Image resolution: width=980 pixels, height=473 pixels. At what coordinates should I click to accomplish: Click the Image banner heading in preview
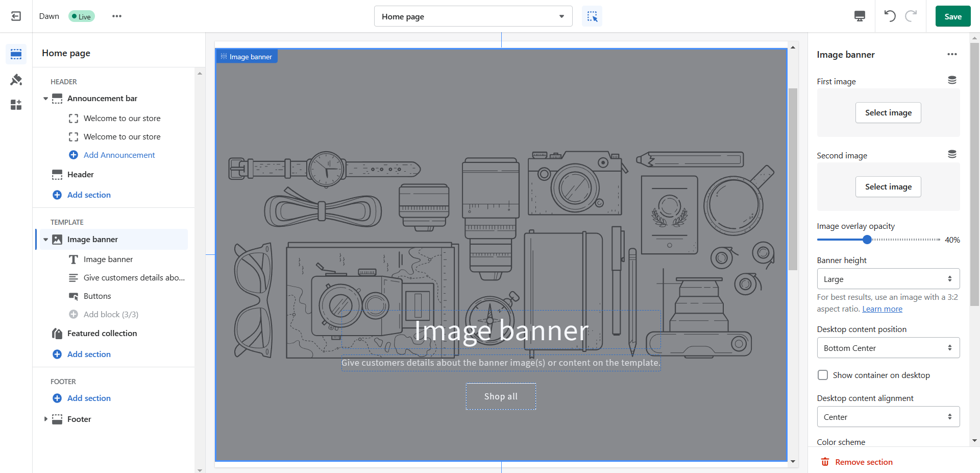coord(501,330)
